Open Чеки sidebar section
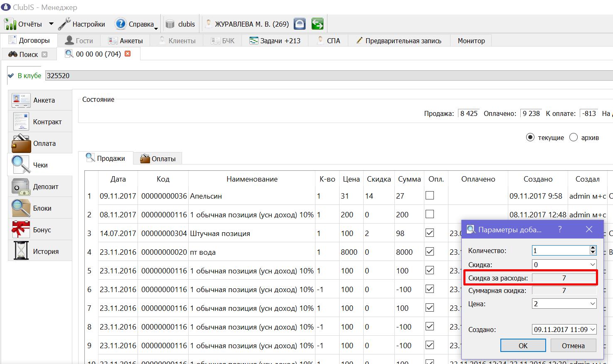 pyautogui.click(x=40, y=165)
